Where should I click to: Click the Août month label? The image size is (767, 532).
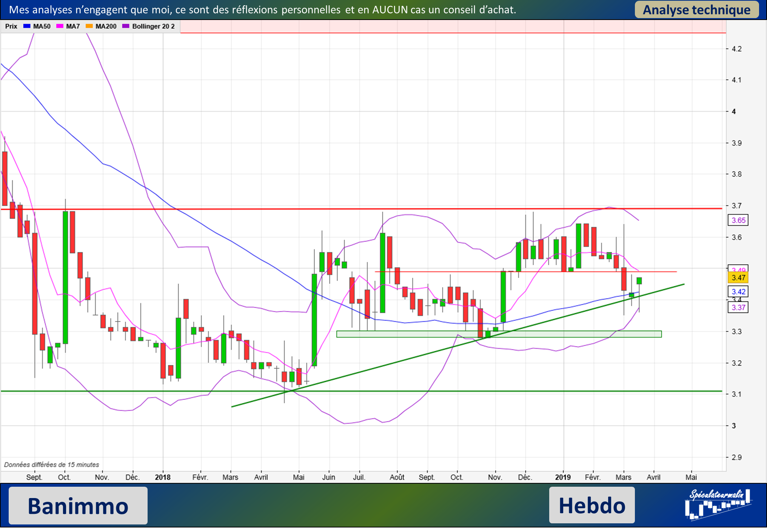397,477
